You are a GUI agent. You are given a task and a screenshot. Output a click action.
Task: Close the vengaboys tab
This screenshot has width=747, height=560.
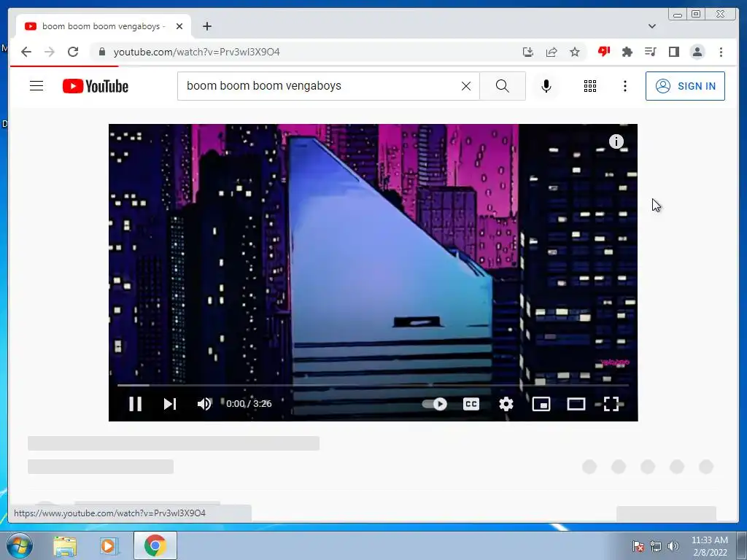[179, 26]
